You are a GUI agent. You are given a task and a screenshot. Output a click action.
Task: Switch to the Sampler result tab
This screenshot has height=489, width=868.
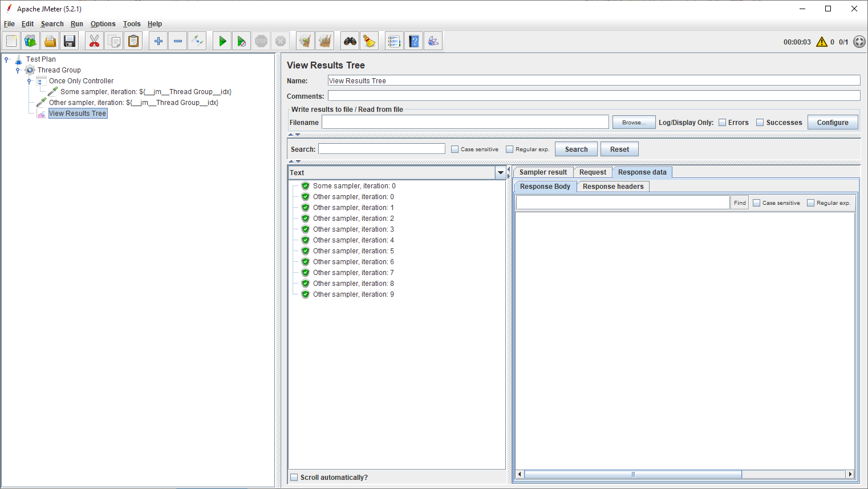click(x=543, y=172)
